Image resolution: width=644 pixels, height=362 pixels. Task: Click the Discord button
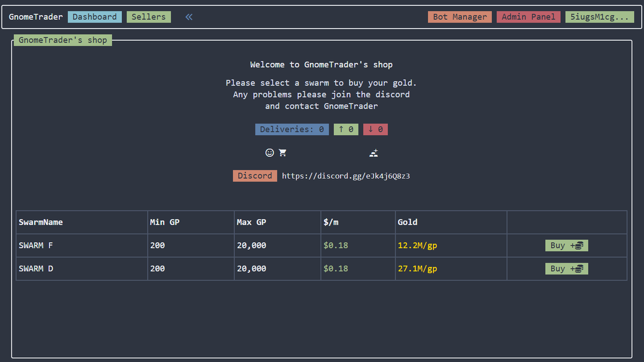tap(254, 176)
